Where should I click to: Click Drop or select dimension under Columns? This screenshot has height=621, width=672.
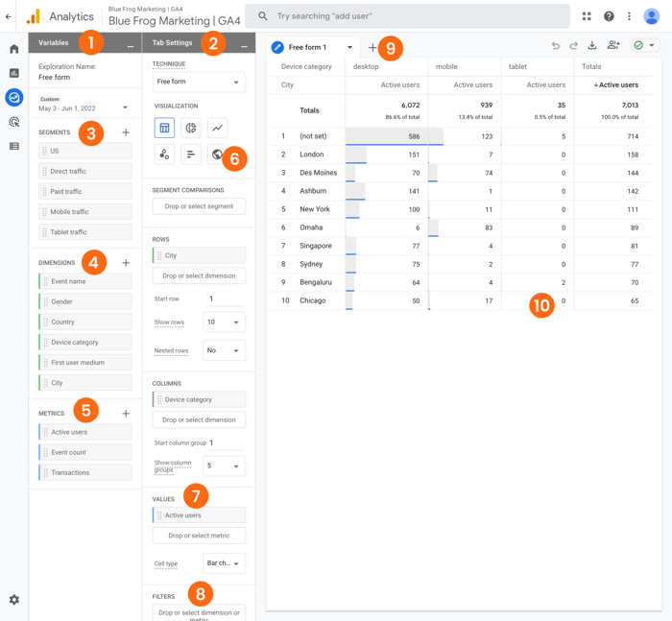point(199,420)
